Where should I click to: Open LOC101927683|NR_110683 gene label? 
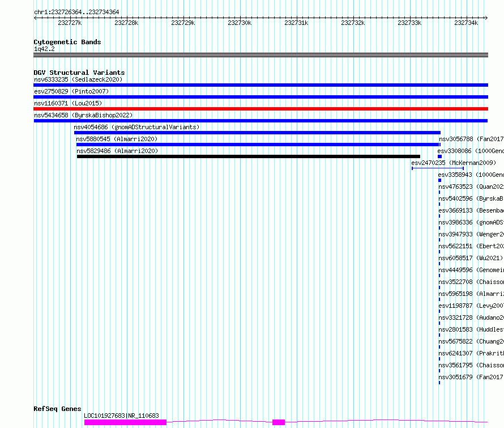(x=122, y=416)
